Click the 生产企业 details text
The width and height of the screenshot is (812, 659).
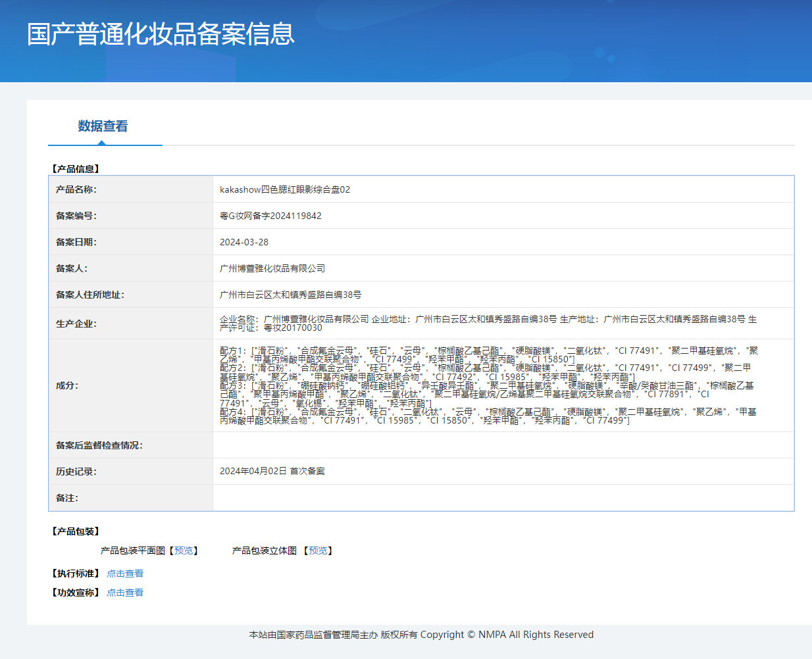point(488,323)
